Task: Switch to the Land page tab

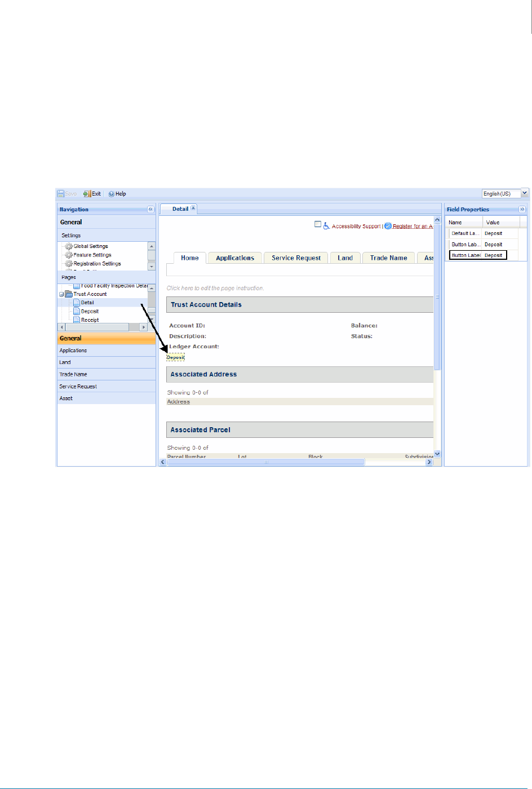Action: 345,258
